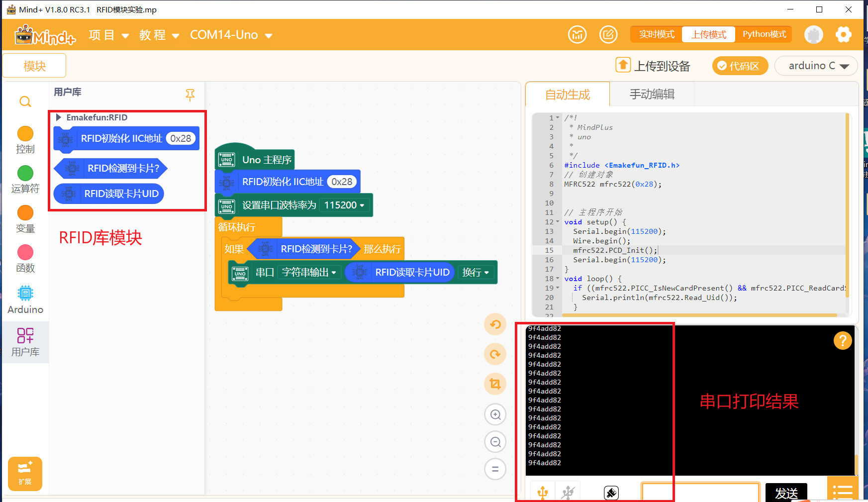Click the serial send input field

(x=700, y=492)
